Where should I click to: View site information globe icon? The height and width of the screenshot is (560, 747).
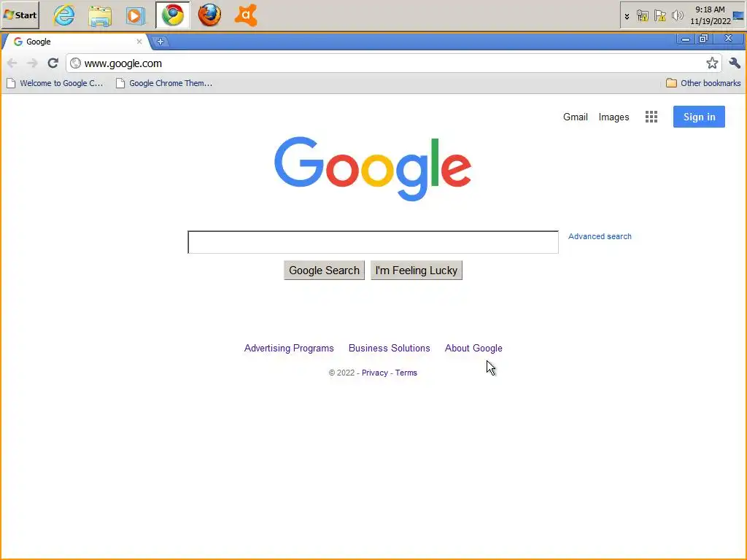[75, 63]
